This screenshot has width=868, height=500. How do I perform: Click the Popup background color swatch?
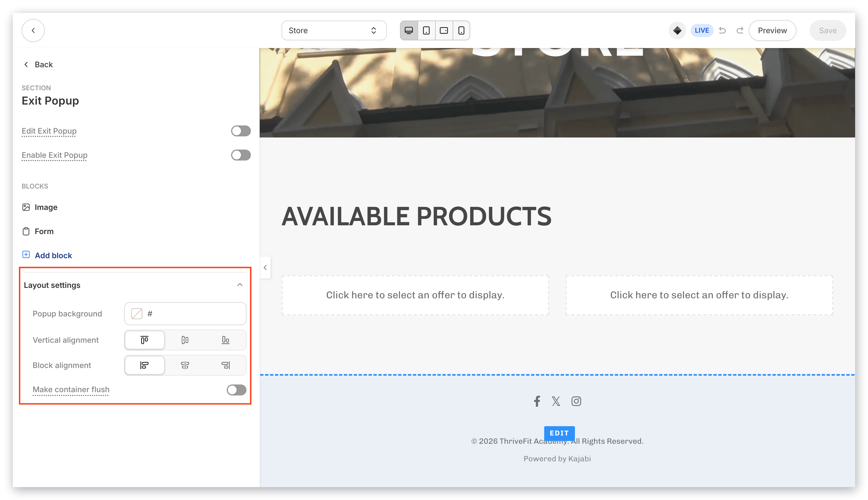click(x=137, y=314)
